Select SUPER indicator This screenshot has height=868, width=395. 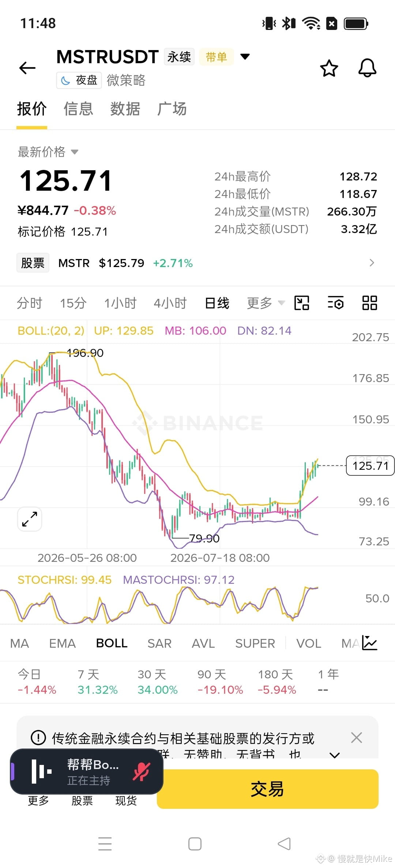pos(255,643)
